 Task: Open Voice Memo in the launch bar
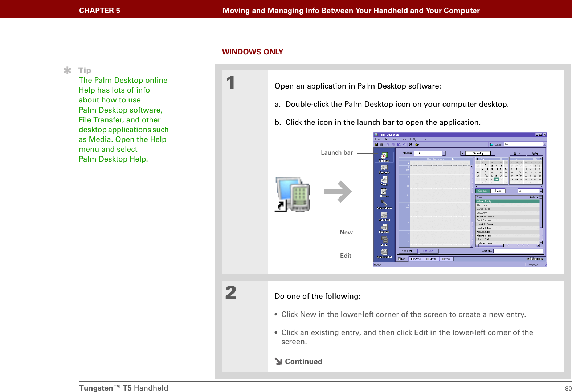click(x=384, y=205)
